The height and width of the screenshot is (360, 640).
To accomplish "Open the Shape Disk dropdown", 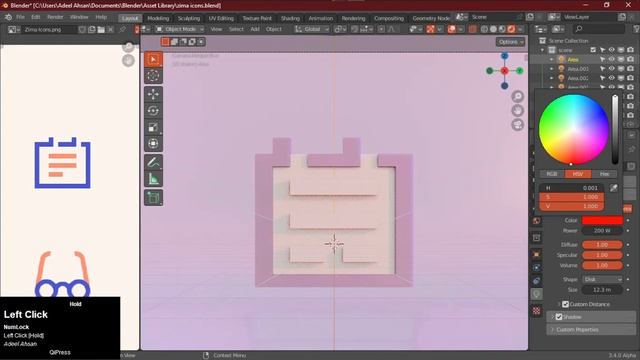I will click(602, 280).
